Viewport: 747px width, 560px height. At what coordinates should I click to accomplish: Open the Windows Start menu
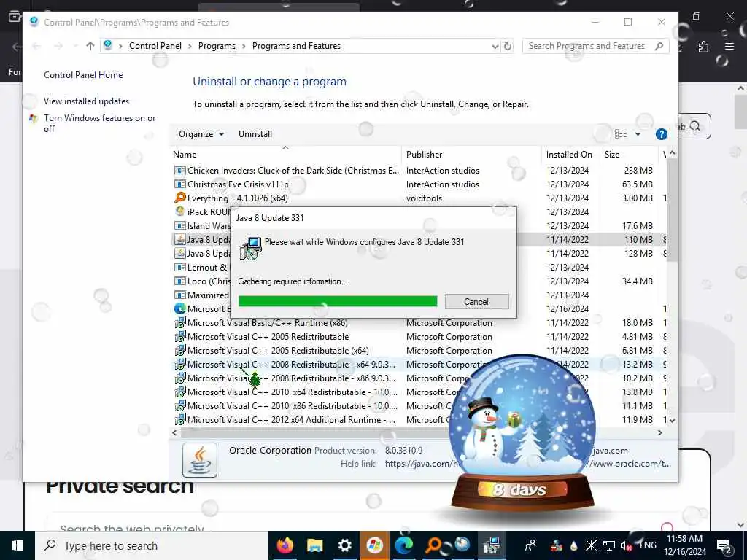point(18,545)
